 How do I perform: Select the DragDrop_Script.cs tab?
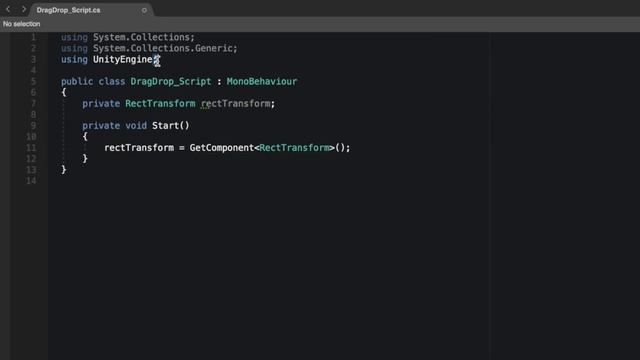click(x=68, y=10)
